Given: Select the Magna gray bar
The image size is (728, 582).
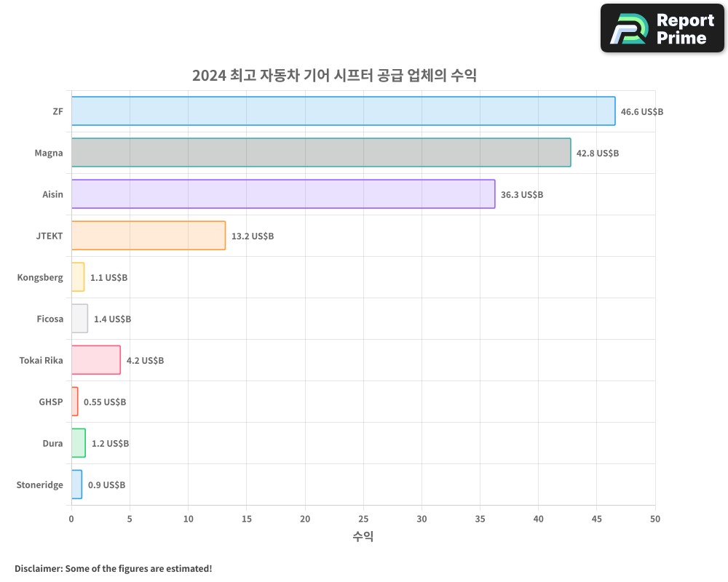Looking at the screenshot, I should 321,153.
